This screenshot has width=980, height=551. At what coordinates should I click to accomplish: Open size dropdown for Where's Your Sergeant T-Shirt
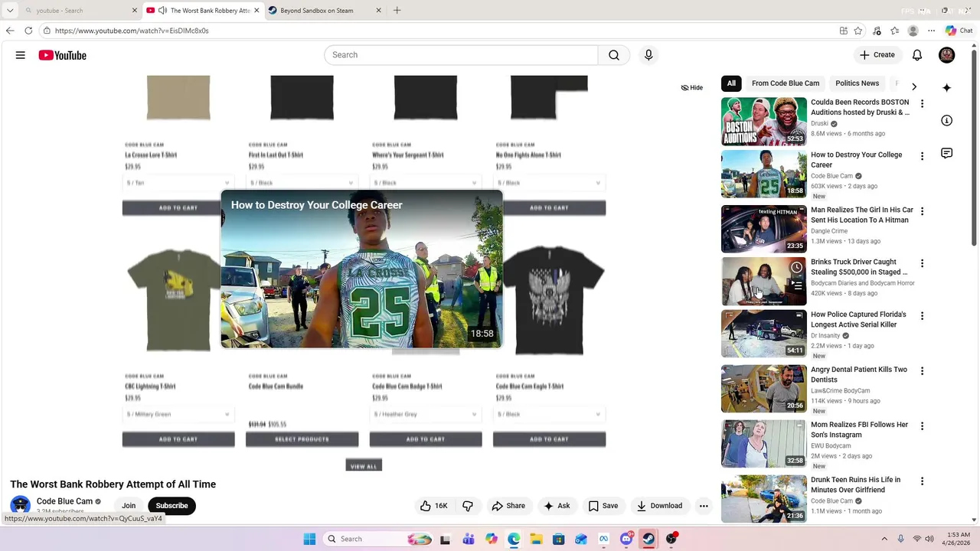(x=426, y=183)
